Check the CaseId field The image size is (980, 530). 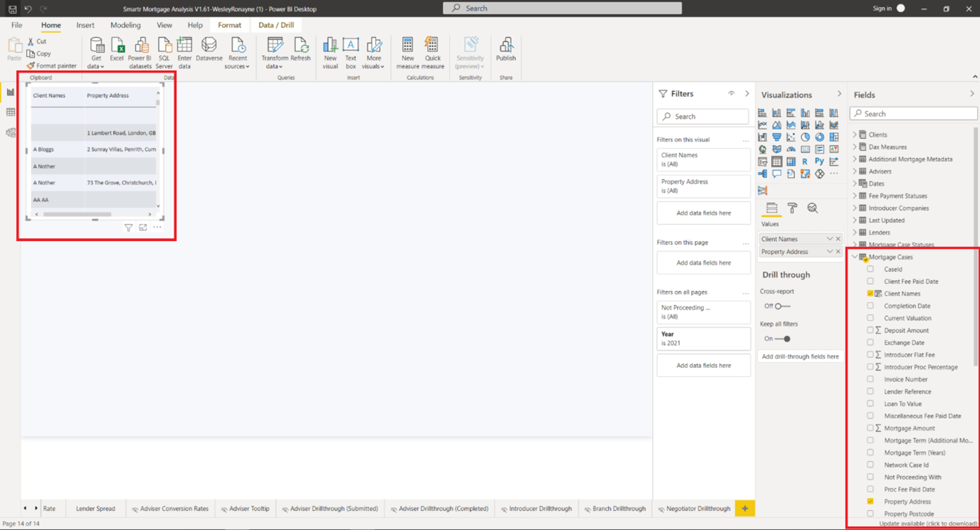click(870, 269)
